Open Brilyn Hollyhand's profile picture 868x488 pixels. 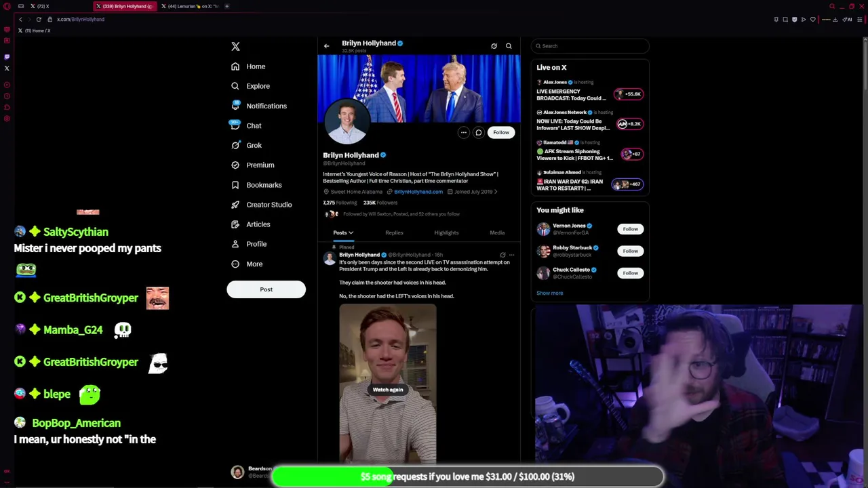pos(347,122)
